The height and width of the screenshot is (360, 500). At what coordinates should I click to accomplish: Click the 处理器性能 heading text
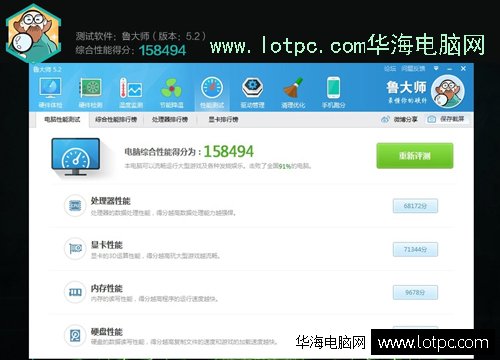click(x=110, y=201)
